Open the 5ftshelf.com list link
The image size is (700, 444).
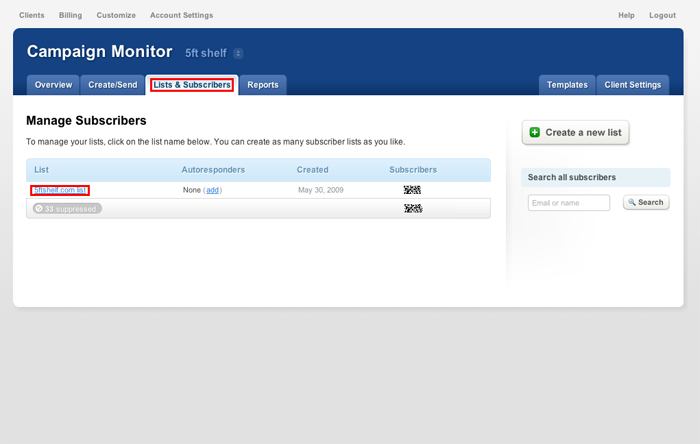pos(60,190)
